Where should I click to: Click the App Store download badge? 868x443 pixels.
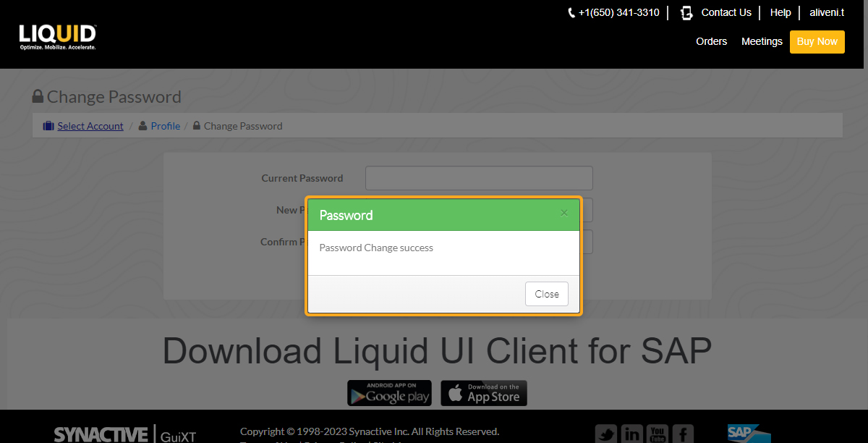484,393
